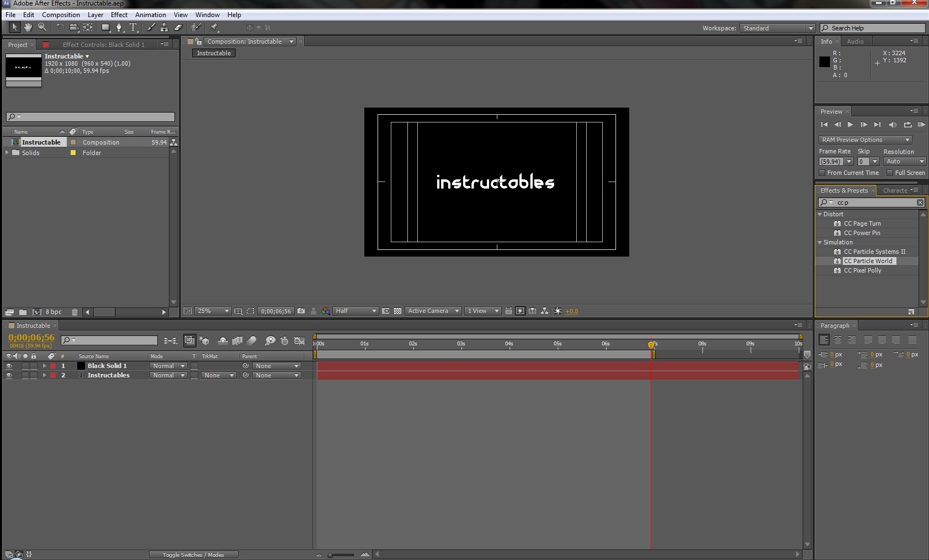This screenshot has width=929, height=560.
Task: Select the Selection arrow tool
Action: 14,27
